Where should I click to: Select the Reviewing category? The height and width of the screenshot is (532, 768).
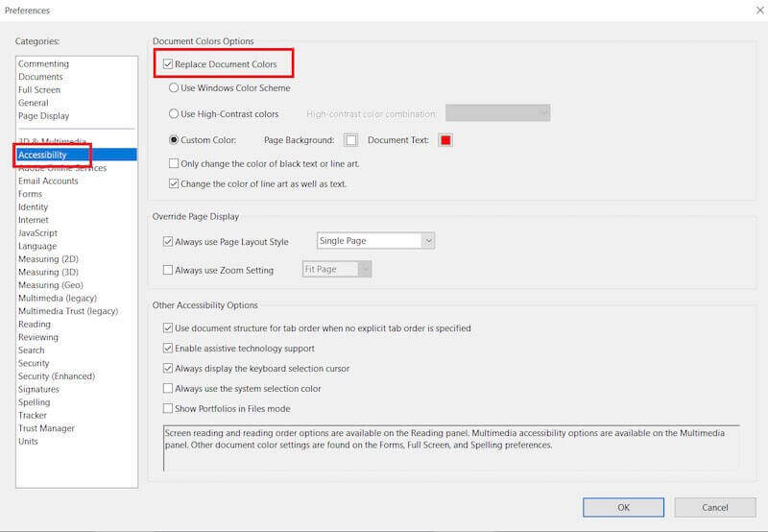point(38,337)
